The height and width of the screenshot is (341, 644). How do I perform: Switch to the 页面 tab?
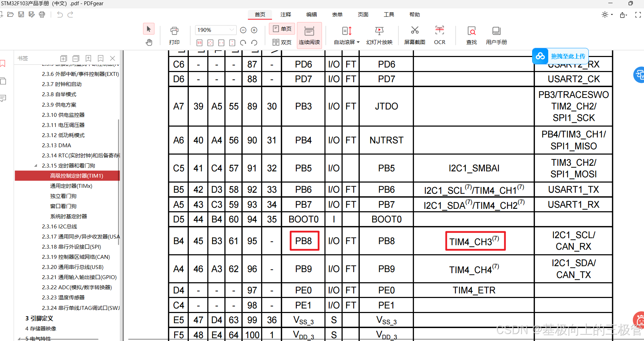(363, 14)
